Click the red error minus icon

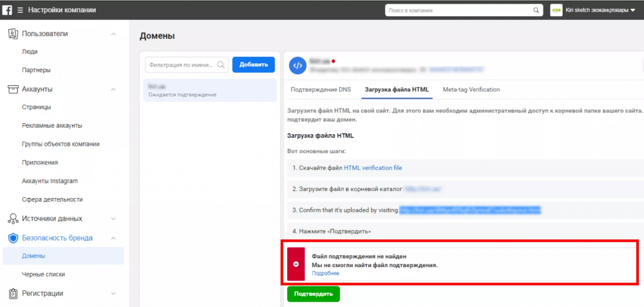[296, 264]
